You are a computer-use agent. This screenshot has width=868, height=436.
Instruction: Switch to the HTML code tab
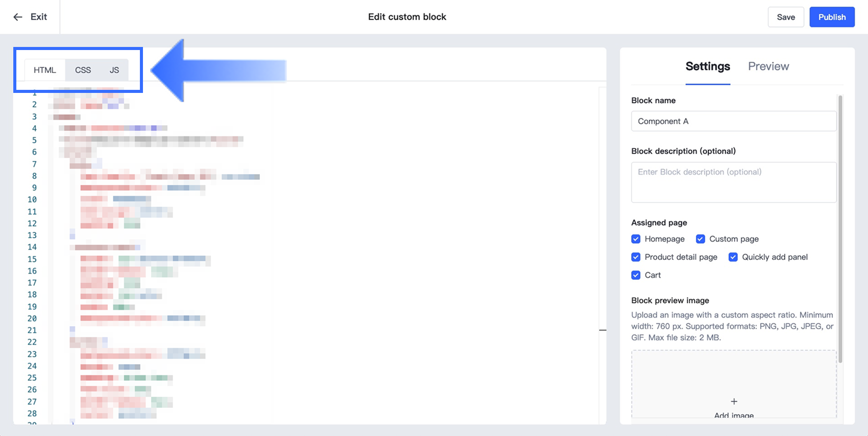click(45, 70)
